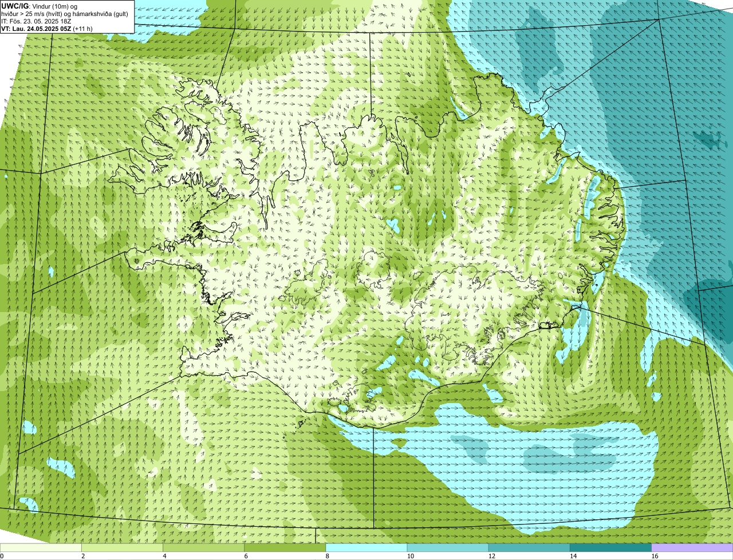Click the 10–12 m/s aqua legend swatch
Image resolution: width=733 pixels, height=560 pixels.
coord(448,547)
